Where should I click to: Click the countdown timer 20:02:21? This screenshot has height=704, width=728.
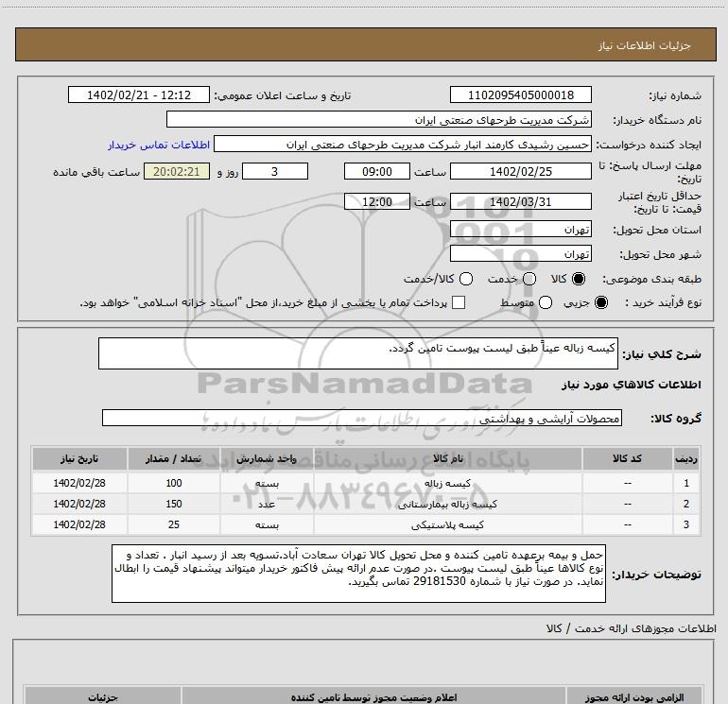click(x=177, y=171)
